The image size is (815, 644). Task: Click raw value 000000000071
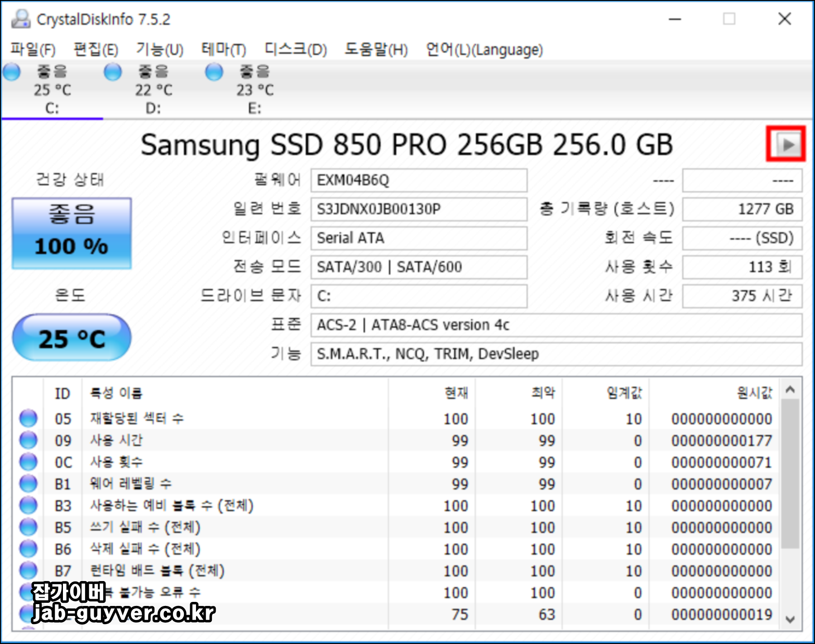point(722,462)
